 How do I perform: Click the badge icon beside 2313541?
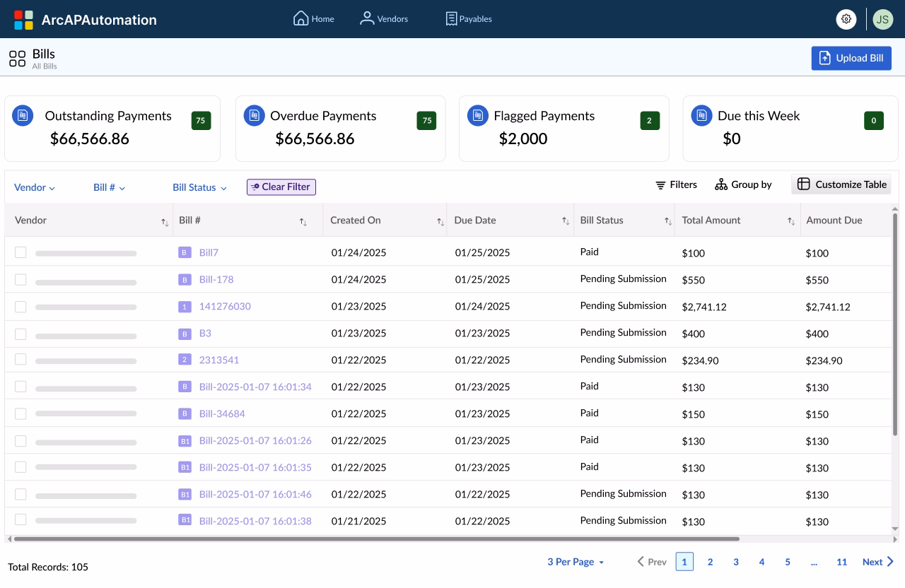point(185,360)
